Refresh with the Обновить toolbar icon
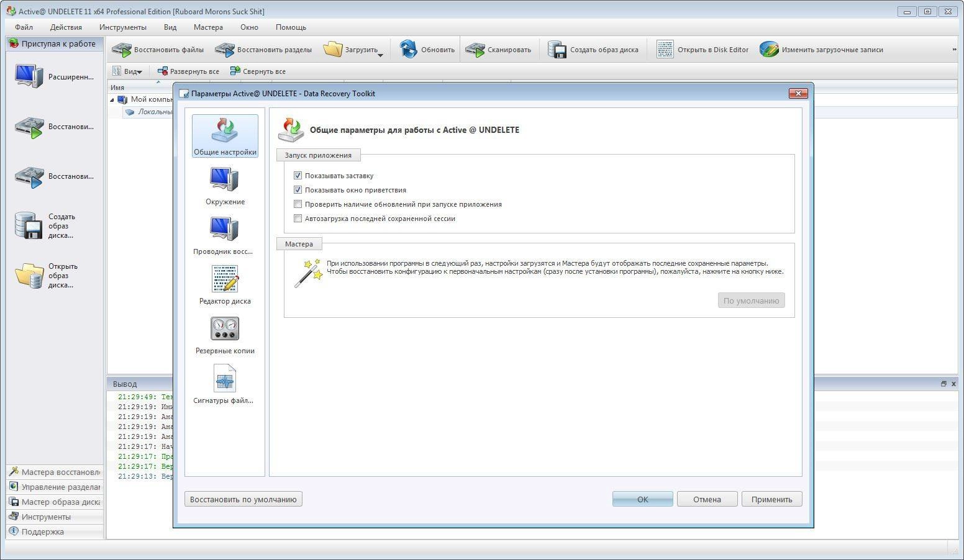The width and height of the screenshot is (964, 560). click(x=408, y=50)
